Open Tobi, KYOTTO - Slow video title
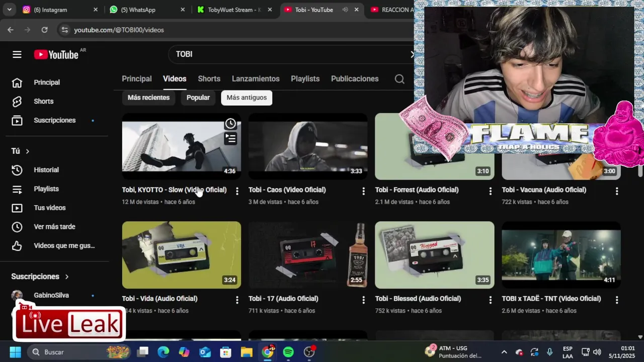The width and height of the screenshot is (644, 362). pos(174,190)
